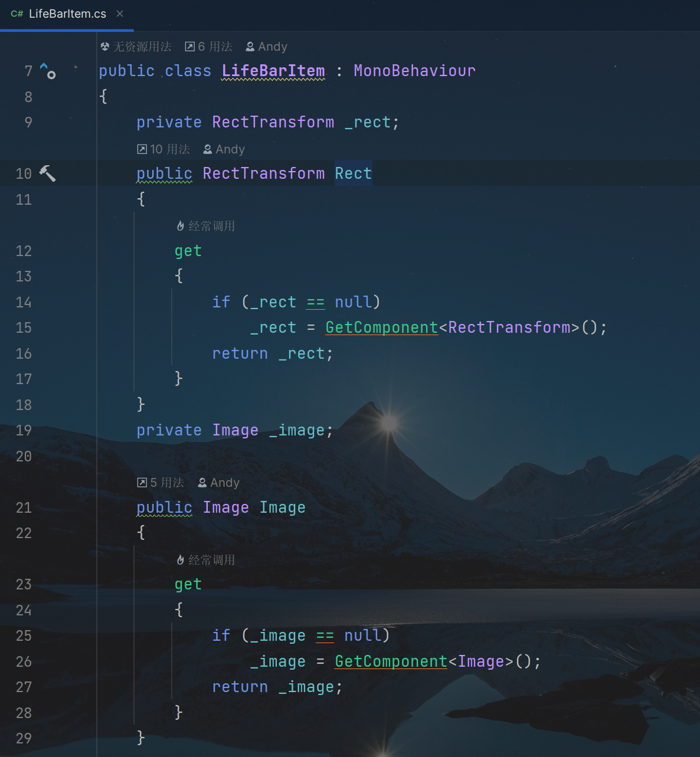The width and height of the screenshot is (700, 757).
Task: Click the usages arrow icon before '10 用法'
Action: click(x=142, y=149)
